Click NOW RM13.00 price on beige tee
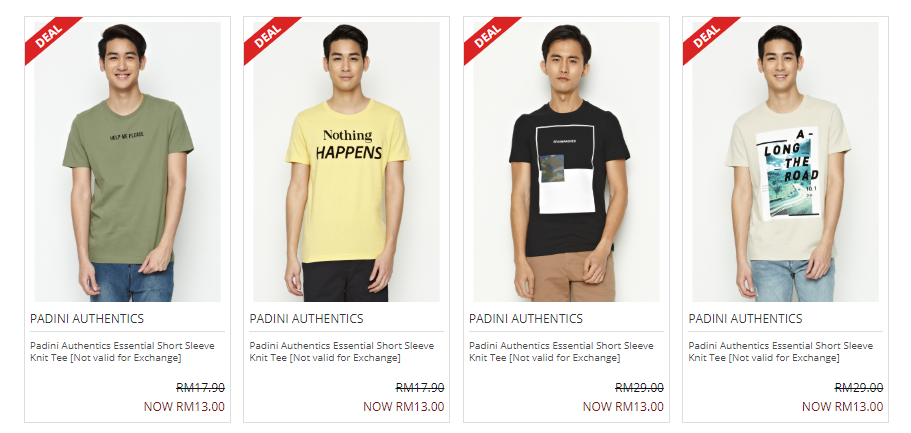 842,406
